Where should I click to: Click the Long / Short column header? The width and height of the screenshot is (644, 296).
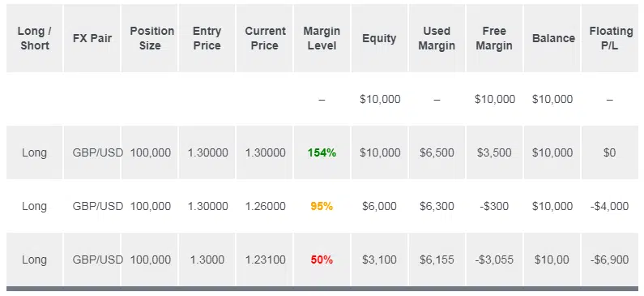(35, 38)
